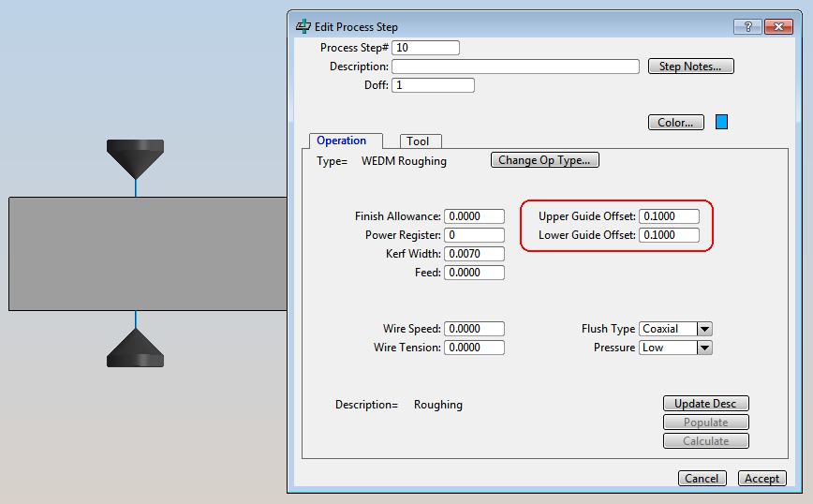Click the Upper Guide Offset field

point(670,216)
